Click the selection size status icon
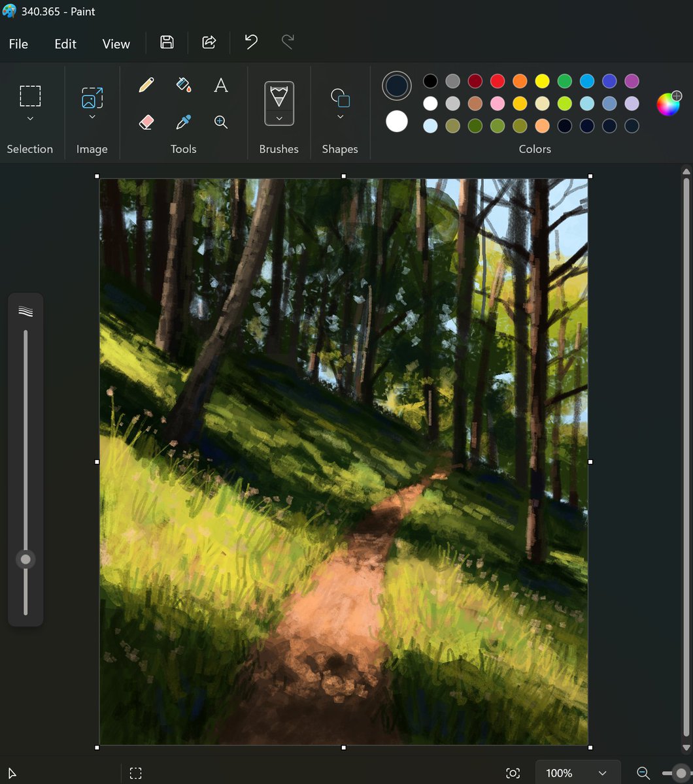The image size is (693, 784). 135,773
